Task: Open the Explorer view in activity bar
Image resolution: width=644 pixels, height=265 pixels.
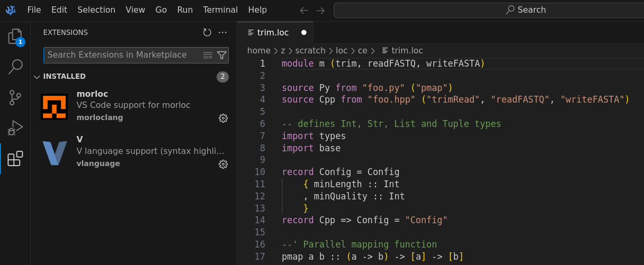Action: click(x=15, y=36)
